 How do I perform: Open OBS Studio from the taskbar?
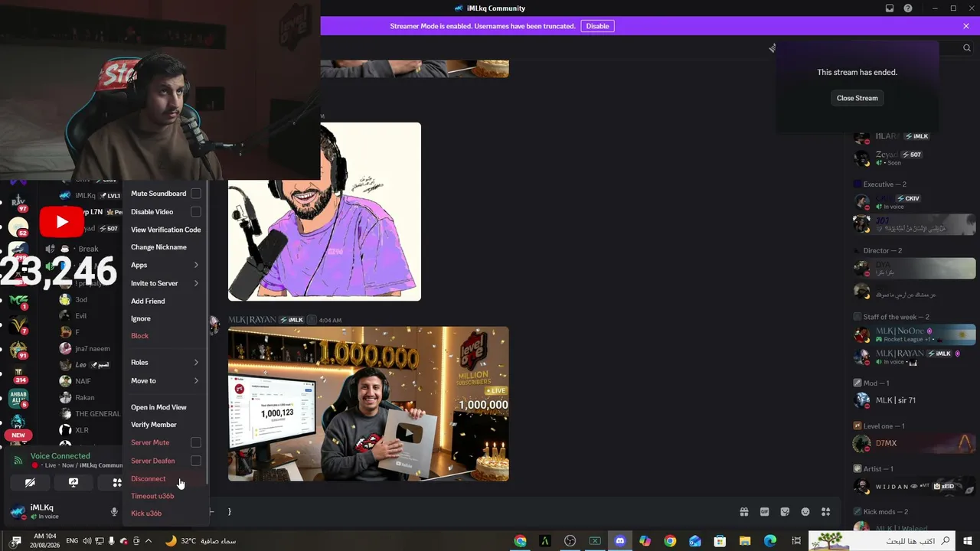[x=570, y=541]
